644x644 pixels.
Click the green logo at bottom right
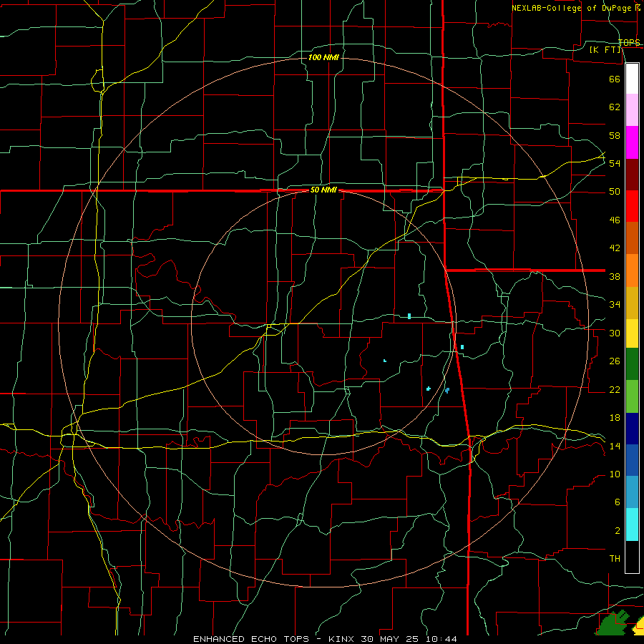tap(613, 623)
